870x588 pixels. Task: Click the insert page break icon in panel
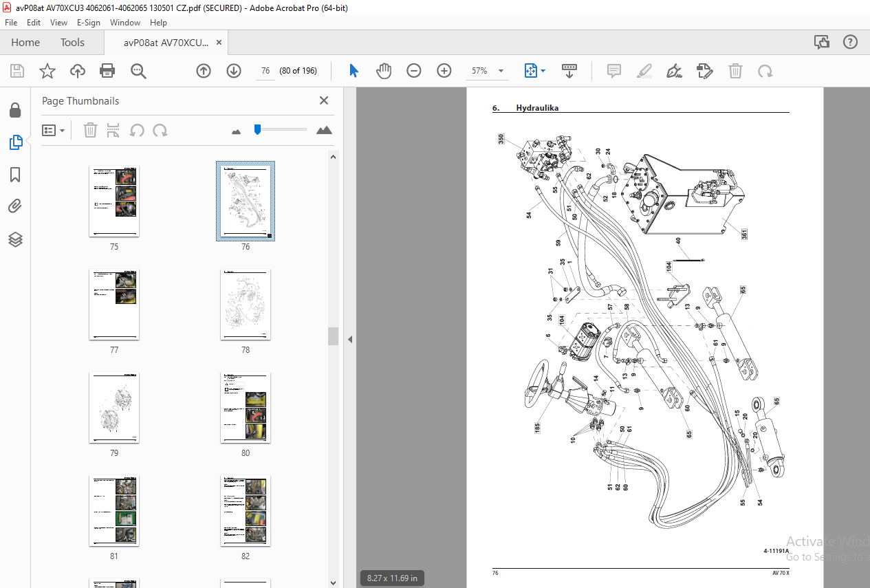(113, 130)
